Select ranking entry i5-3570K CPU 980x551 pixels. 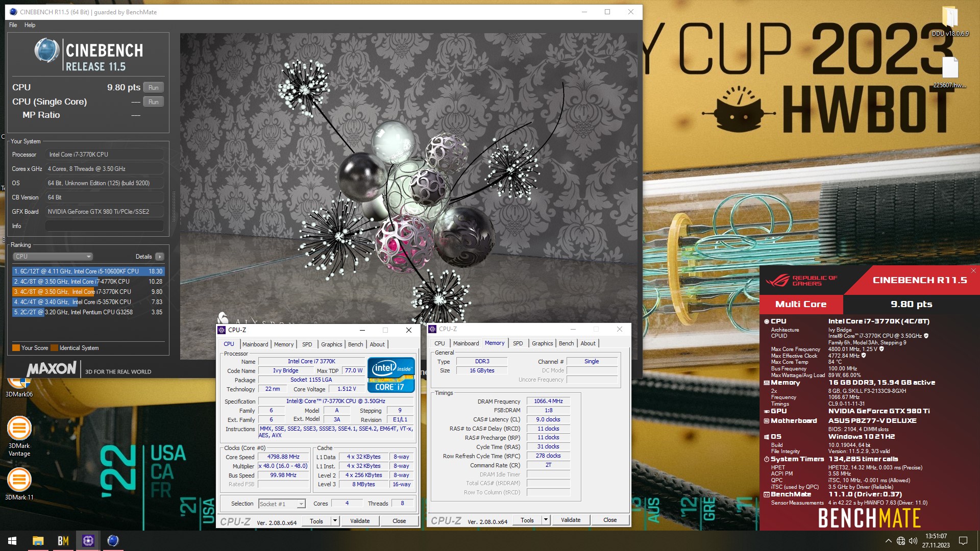[x=88, y=302]
